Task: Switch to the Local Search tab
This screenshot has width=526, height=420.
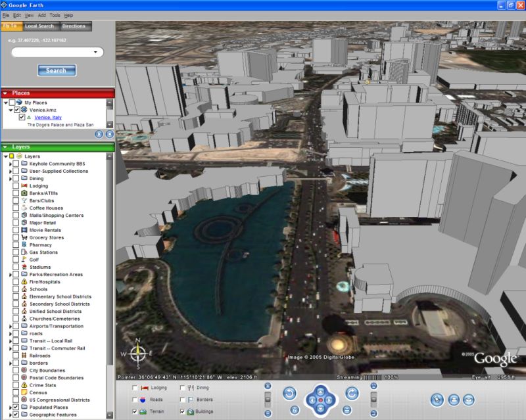Action: pos(39,26)
